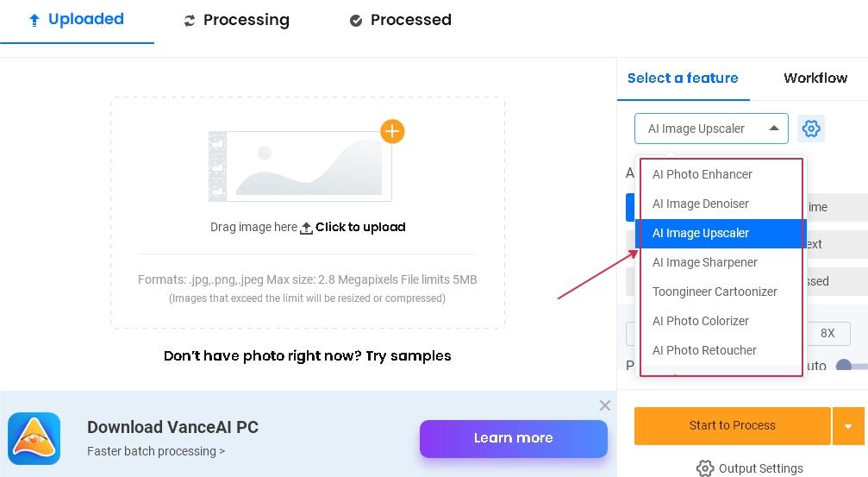Open Output Settings gear icon

pyautogui.click(x=705, y=468)
